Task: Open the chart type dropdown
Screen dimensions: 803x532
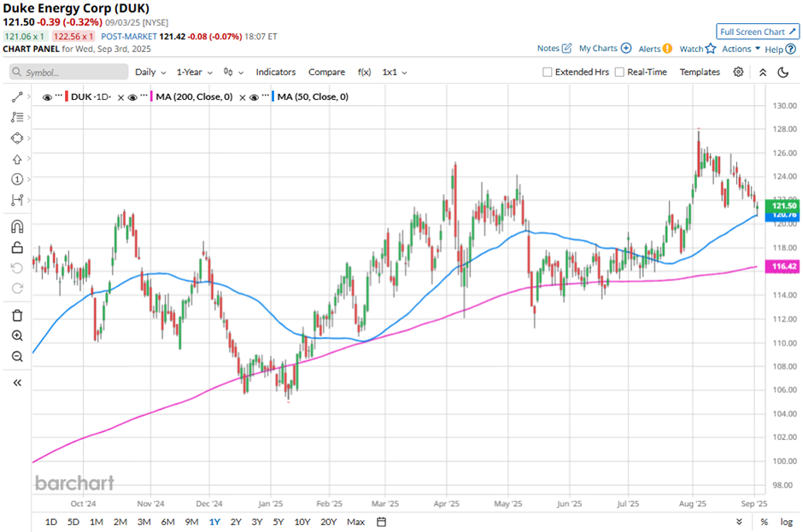Action: (233, 73)
